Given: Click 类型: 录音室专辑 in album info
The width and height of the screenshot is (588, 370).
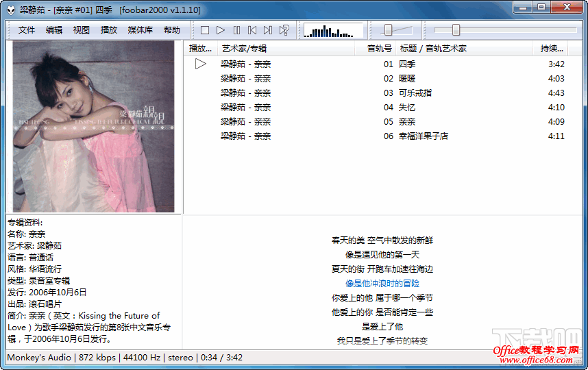Looking at the screenshot, I should (x=38, y=281).
